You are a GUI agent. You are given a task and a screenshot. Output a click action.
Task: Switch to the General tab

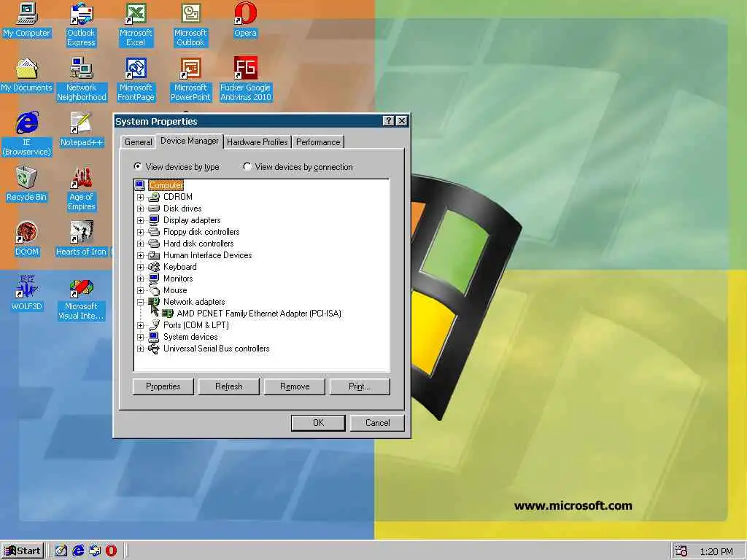(x=138, y=142)
